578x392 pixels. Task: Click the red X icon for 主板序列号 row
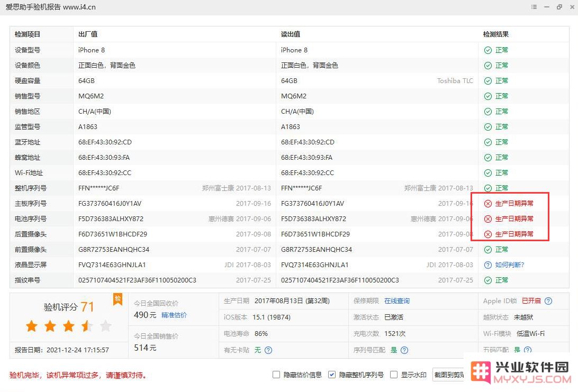487,204
